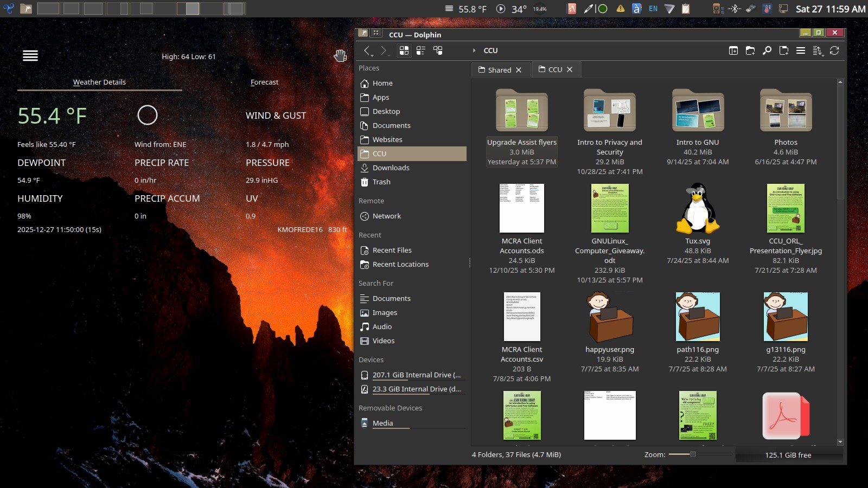The height and width of the screenshot is (488, 868).
Task: Open the search bar in Dolphin
Action: (767, 50)
